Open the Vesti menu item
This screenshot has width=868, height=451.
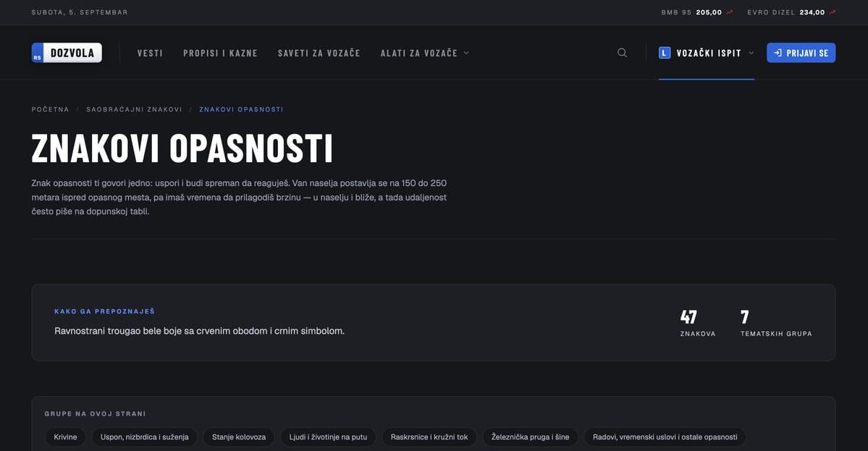[x=150, y=53]
